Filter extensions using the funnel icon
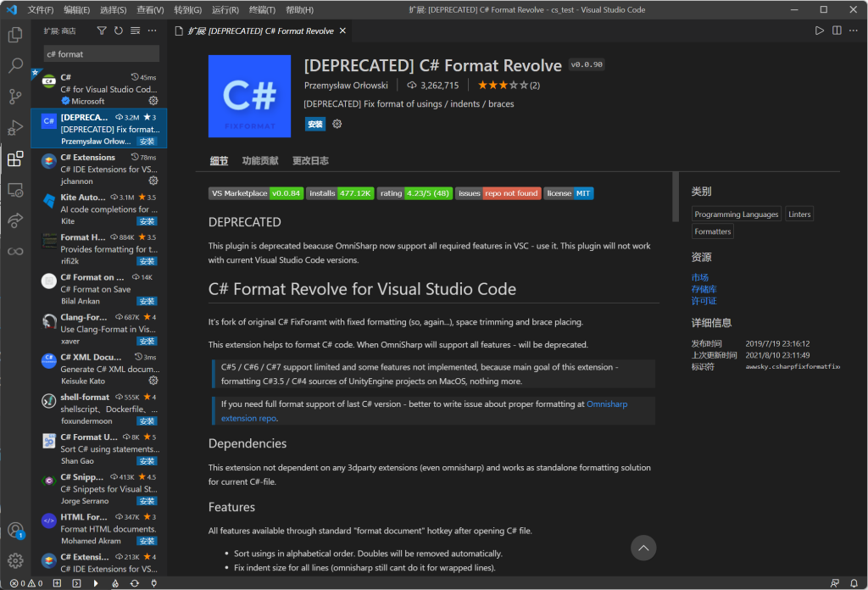This screenshot has width=868, height=590. pos(102,31)
